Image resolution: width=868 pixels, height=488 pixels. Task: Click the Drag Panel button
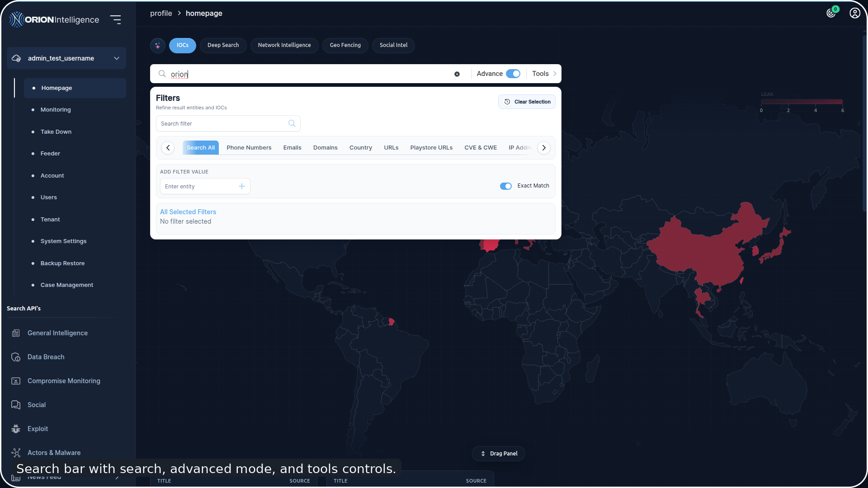[x=499, y=454]
